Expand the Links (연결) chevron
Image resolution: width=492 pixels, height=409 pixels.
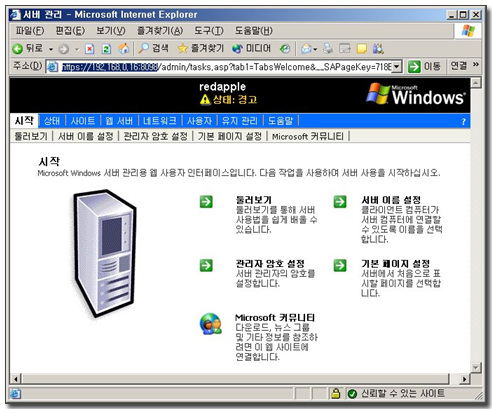476,65
